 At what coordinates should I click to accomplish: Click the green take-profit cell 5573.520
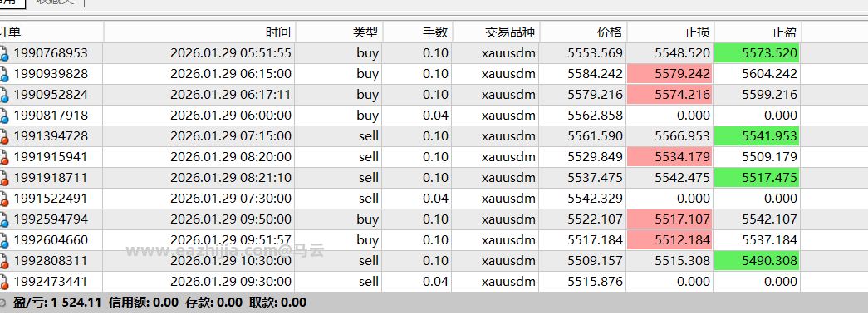click(x=757, y=53)
